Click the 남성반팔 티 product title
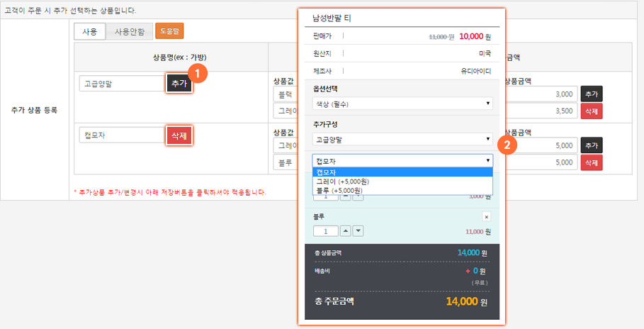 click(332, 18)
